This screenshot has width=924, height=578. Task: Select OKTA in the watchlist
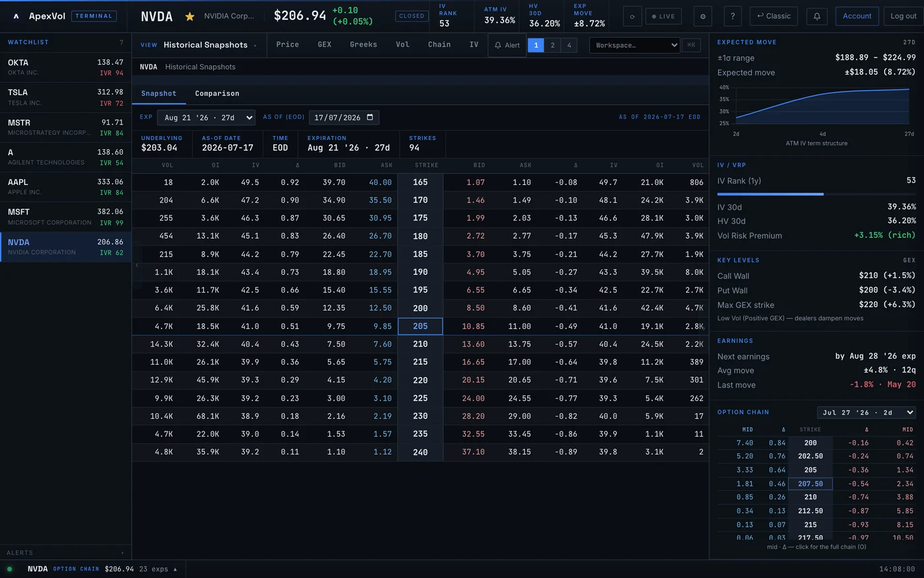coord(65,67)
